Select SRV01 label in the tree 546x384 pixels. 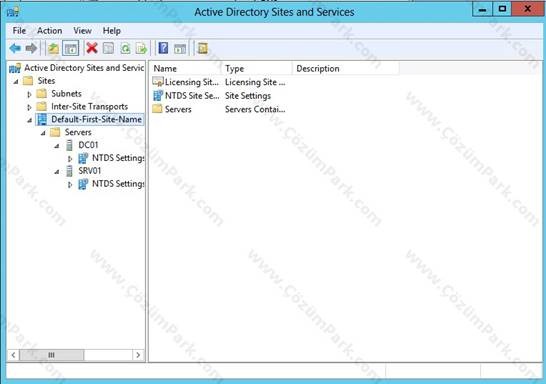pos(89,171)
